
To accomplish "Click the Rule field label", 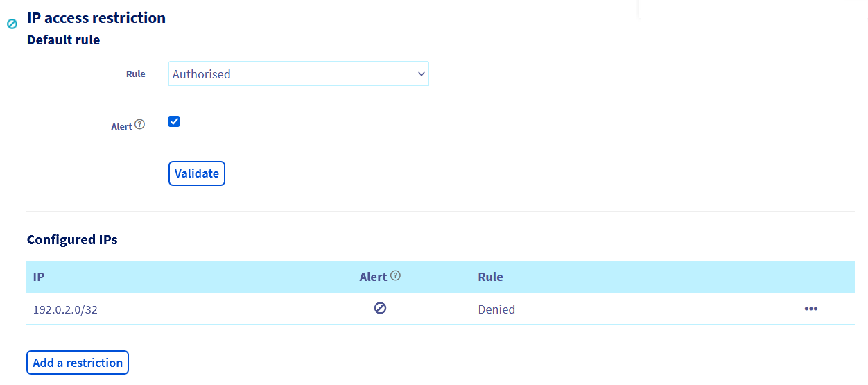I will [x=135, y=74].
